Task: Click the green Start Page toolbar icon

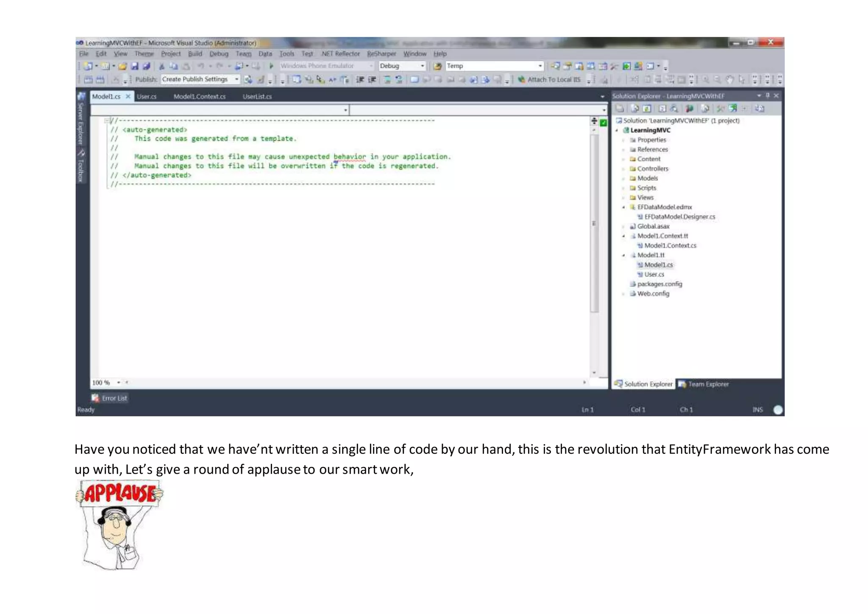Action: (x=626, y=66)
